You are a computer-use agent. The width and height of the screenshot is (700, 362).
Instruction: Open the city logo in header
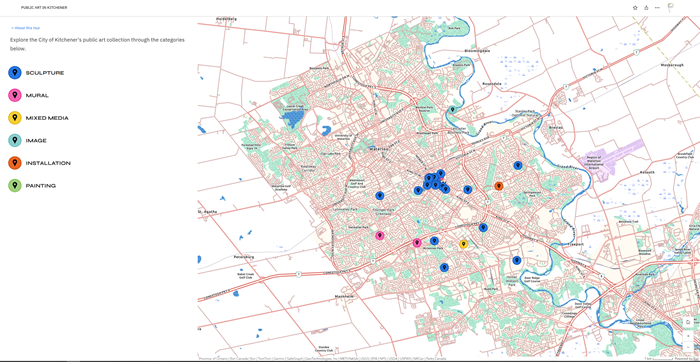click(670, 7)
